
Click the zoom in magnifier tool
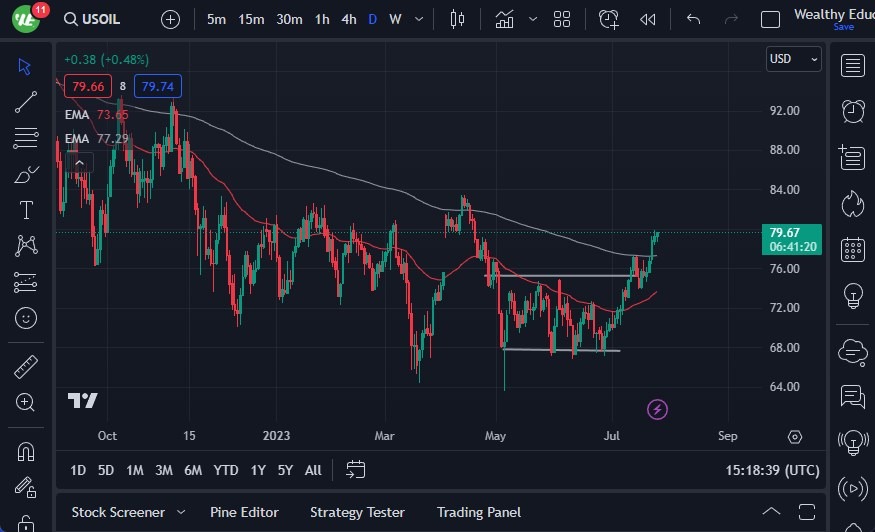[x=26, y=402]
